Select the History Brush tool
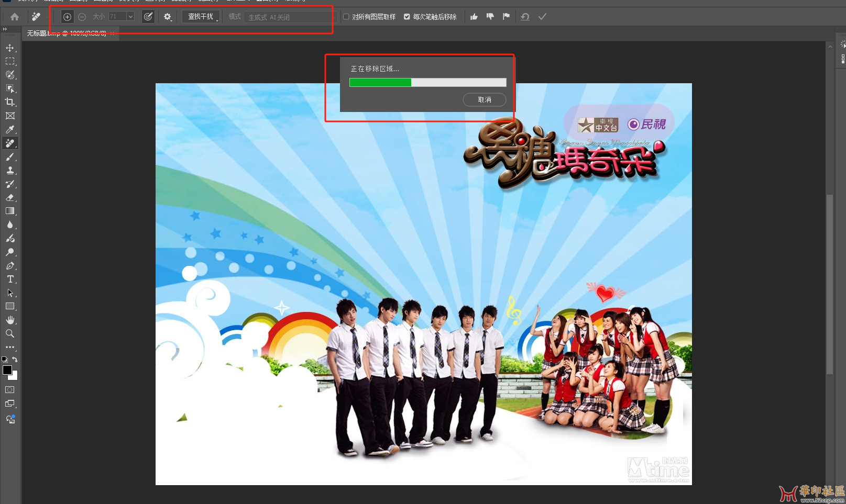 (x=10, y=184)
